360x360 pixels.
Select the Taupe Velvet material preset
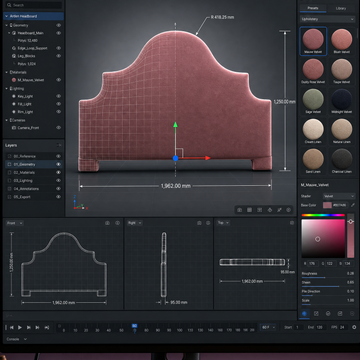(x=342, y=71)
